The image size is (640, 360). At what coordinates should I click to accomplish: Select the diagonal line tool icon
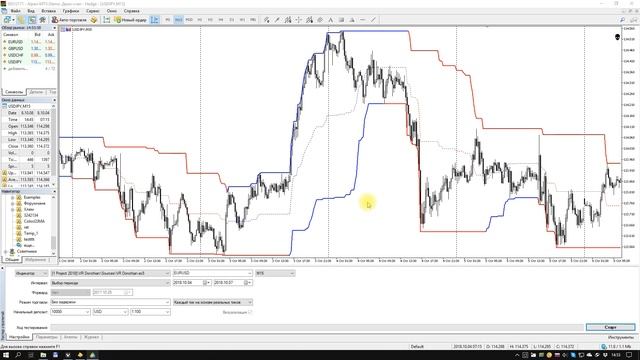pos(373,20)
